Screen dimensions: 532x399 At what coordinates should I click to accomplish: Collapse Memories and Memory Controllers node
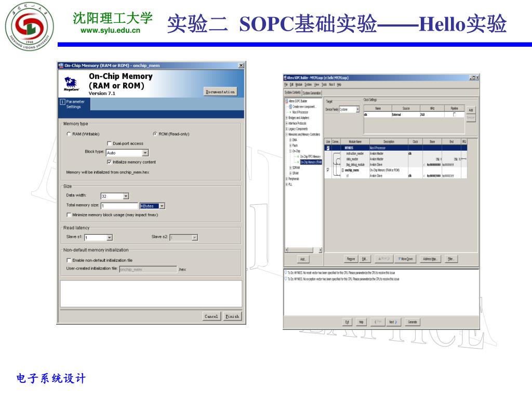287,135
